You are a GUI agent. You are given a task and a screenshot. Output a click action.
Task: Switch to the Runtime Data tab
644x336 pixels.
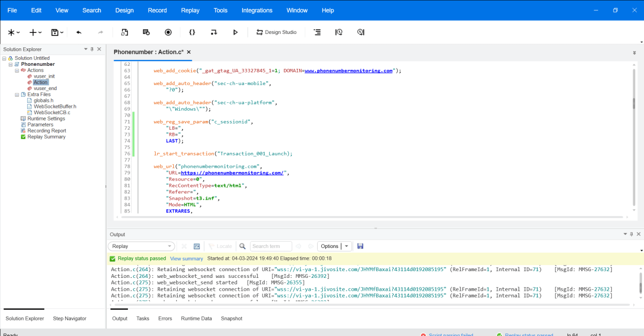tap(196, 319)
